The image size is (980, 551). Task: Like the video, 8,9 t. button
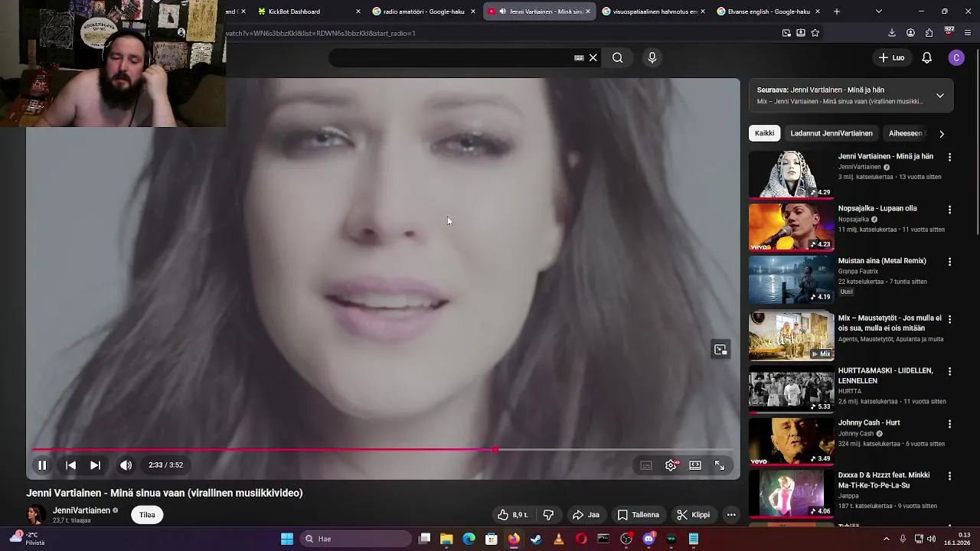(x=512, y=514)
